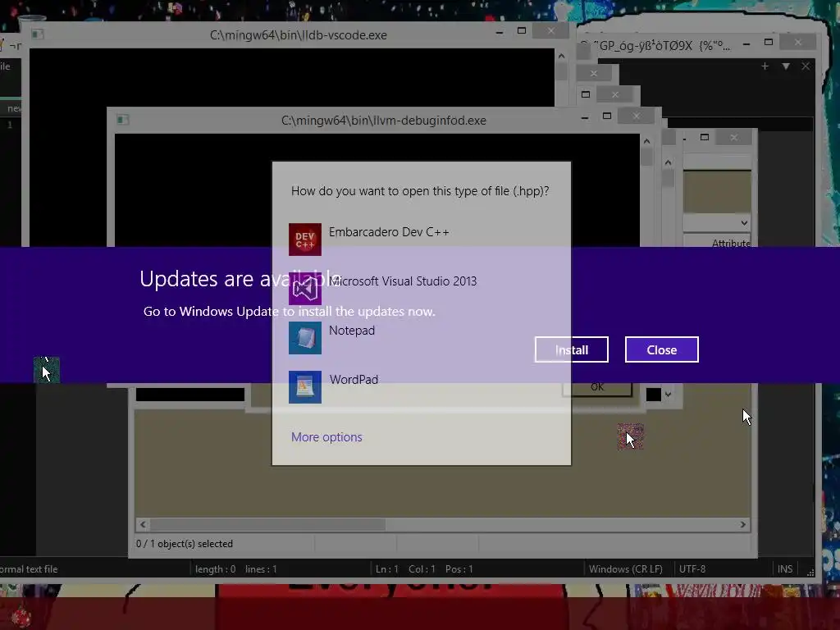
Task: Maximize the llvm-debuginfod.exe console window
Action: pos(607,116)
